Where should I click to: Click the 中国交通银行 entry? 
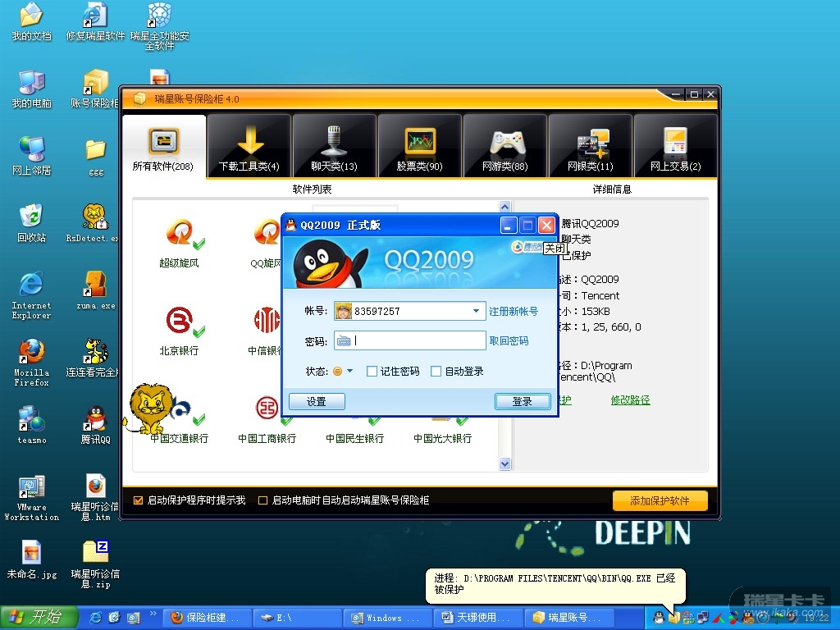click(180, 438)
